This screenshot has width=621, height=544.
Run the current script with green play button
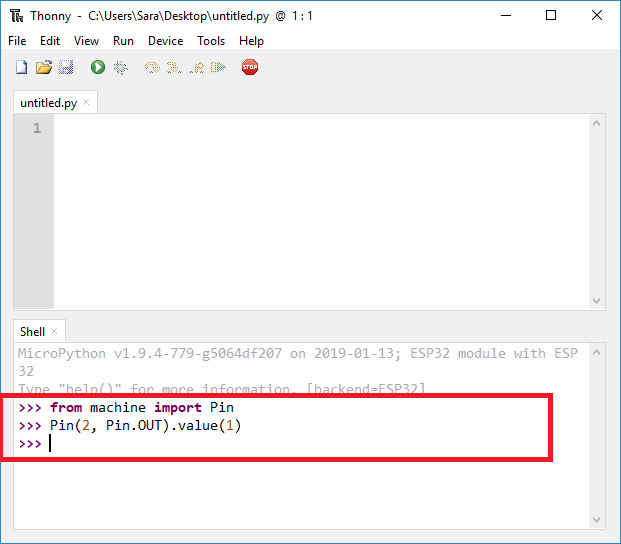[97, 67]
